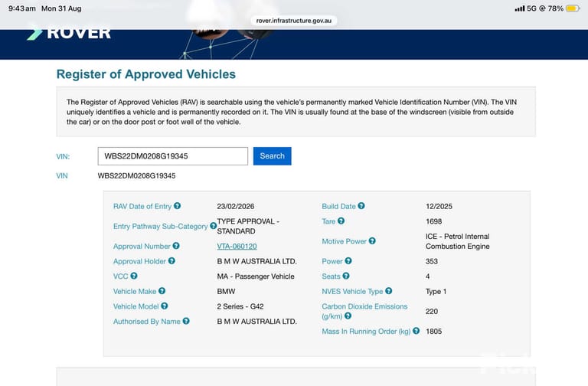Screen dimensions: 588x386
Task: Click help icon for Authorised By Name
Action: [x=186, y=321]
